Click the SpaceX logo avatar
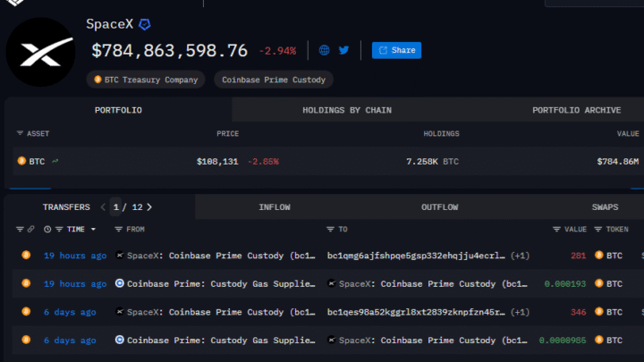This screenshot has height=362, width=644. click(40, 50)
